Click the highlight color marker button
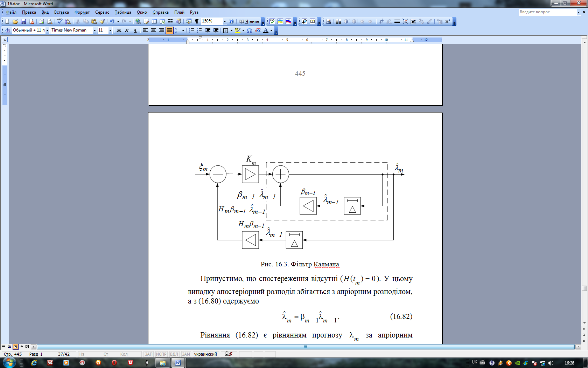588x368 pixels. click(x=238, y=30)
